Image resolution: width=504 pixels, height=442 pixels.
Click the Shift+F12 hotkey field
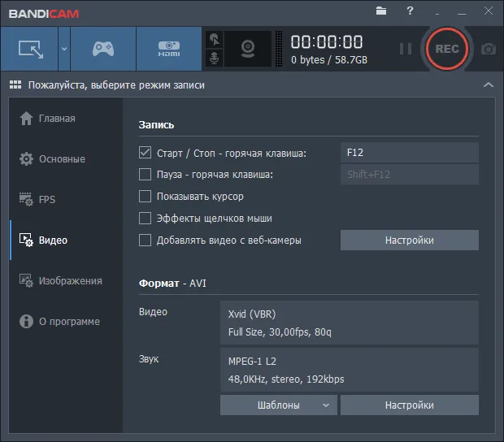[410, 175]
